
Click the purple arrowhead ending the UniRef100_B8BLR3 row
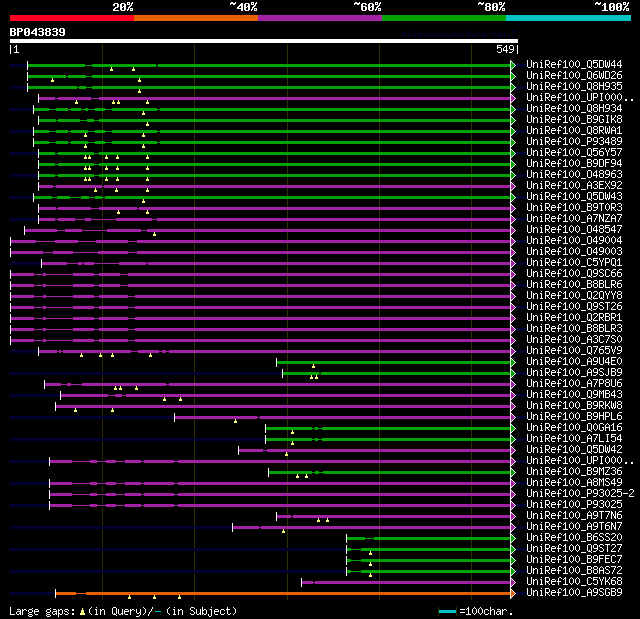click(x=513, y=330)
